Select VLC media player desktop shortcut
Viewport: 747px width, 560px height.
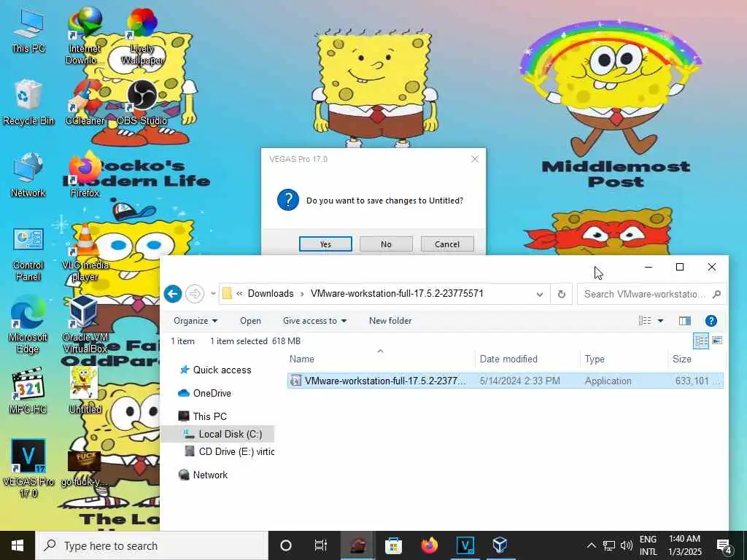[x=85, y=253]
